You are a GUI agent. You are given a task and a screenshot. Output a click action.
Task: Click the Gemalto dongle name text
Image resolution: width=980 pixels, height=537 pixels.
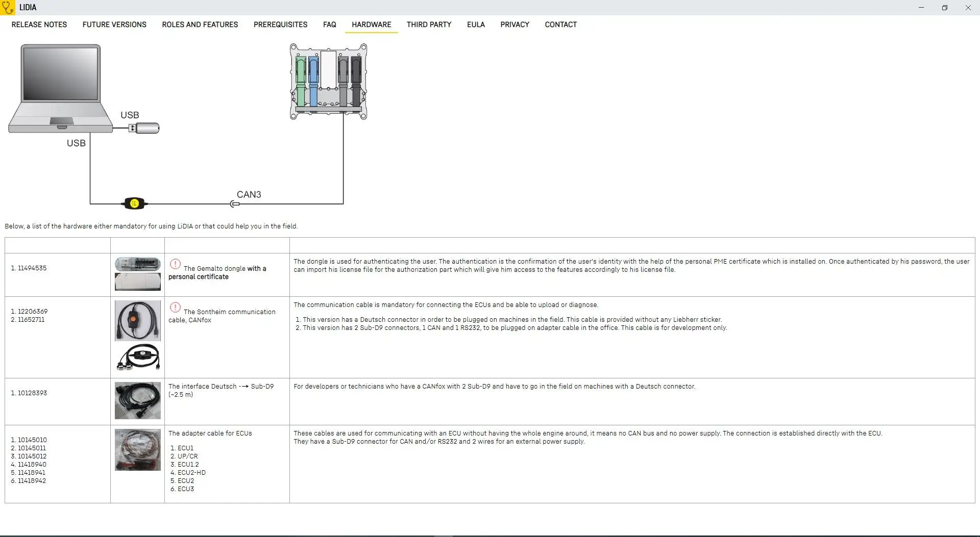(x=217, y=273)
